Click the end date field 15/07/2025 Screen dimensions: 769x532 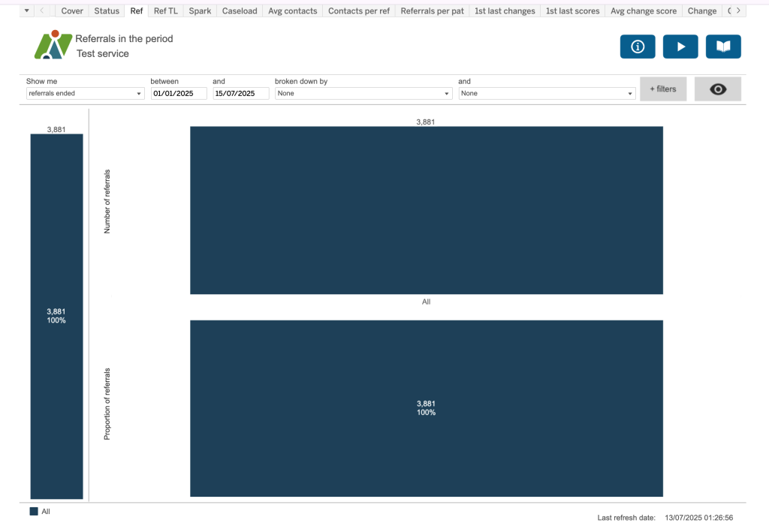click(x=241, y=94)
